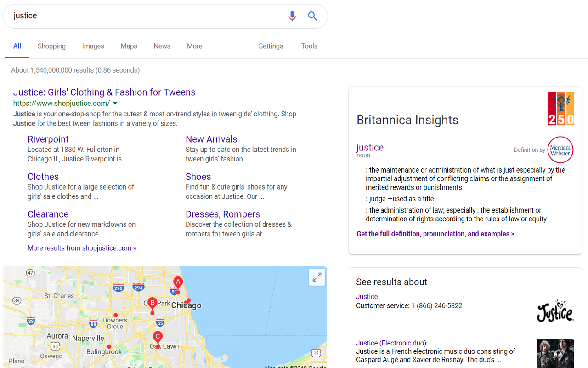Open the Justice electronic duo photo
Screen dimensions: 588x368
(555, 353)
